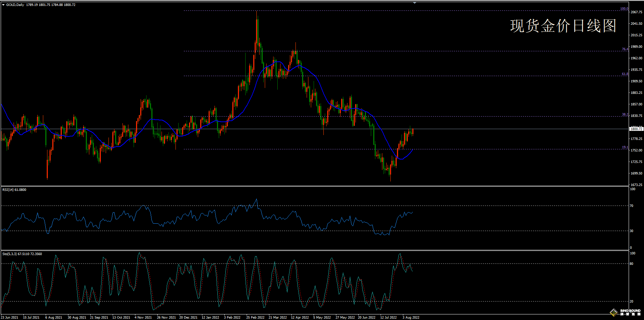
Task: Click the 12 Jan 2022 date label
Action: point(210,318)
